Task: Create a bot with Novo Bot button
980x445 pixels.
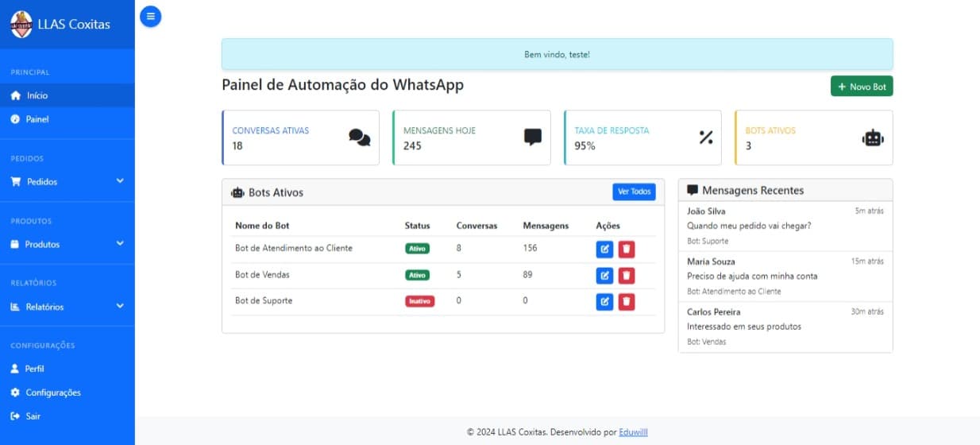Action: click(862, 87)
